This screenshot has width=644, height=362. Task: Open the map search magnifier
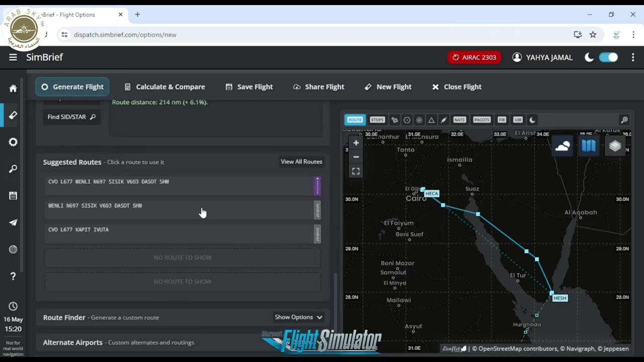(624, 120)
